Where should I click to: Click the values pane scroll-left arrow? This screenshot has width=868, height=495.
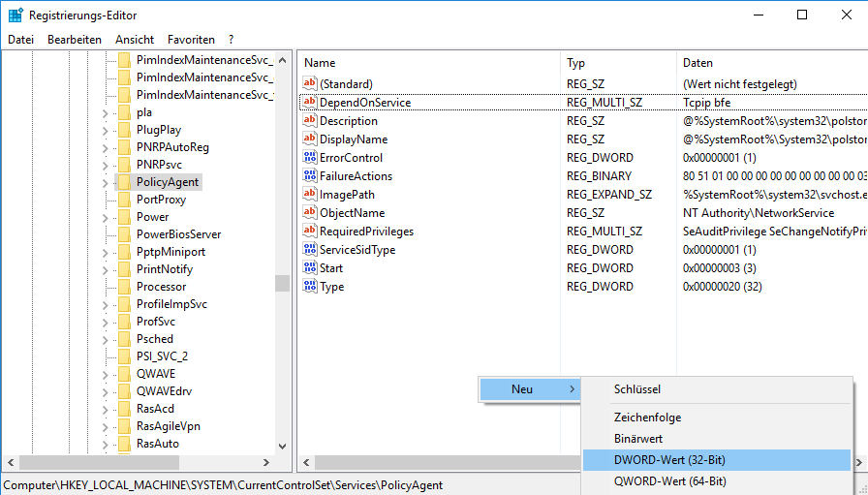[x=306, y=462]
